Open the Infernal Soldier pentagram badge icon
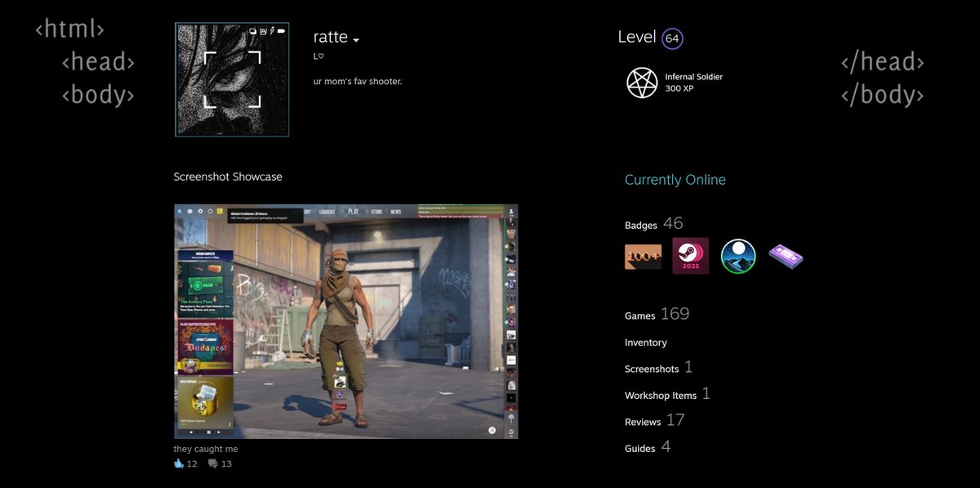Viewport: 980px width, 488px height. coord(642,83)
